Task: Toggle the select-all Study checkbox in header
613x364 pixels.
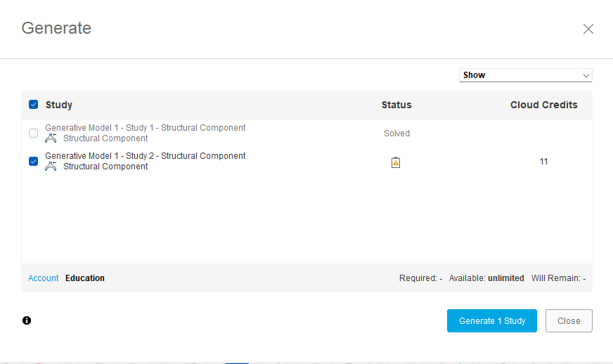Action: tap(33, 105)
